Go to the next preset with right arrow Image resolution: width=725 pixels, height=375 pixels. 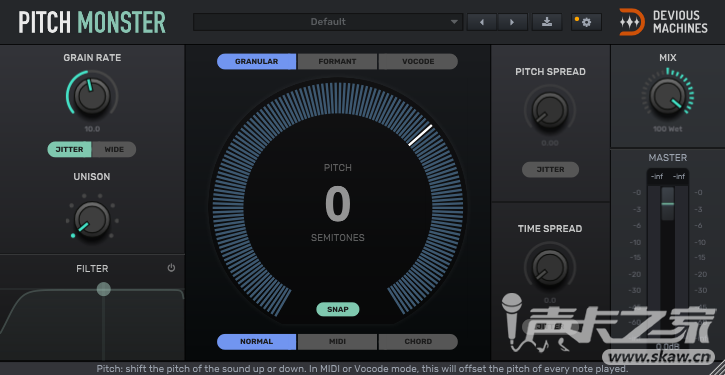coord(512,22)
